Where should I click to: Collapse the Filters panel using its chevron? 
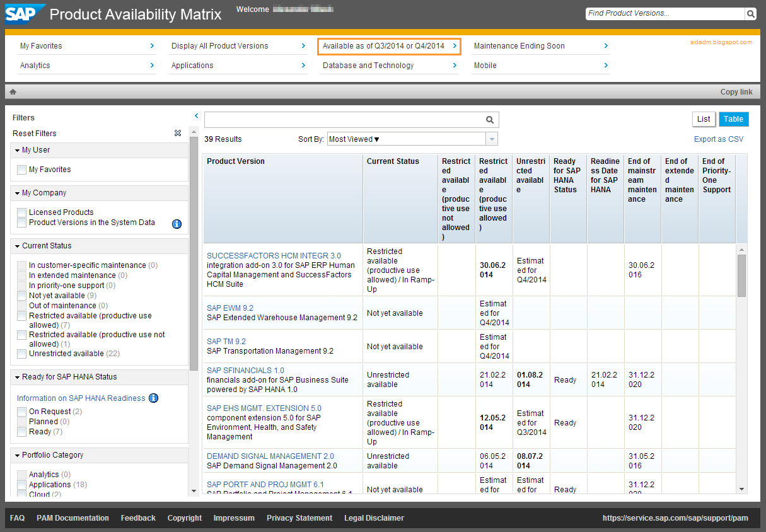195,116
